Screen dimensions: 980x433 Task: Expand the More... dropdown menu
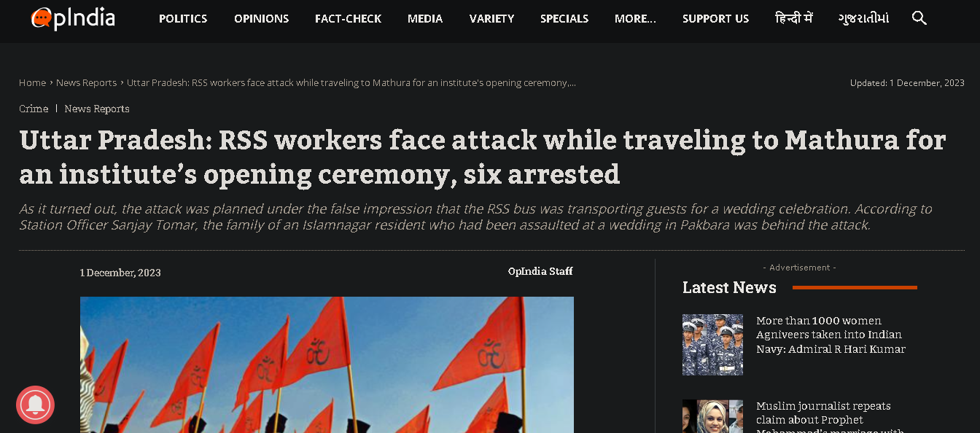[635, 19]
